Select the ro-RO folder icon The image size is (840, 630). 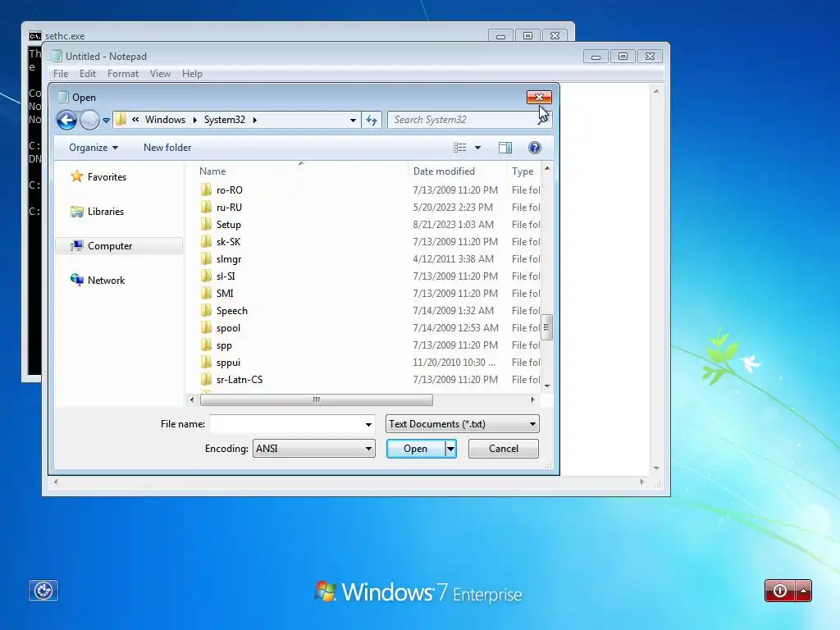pos(206,189)
